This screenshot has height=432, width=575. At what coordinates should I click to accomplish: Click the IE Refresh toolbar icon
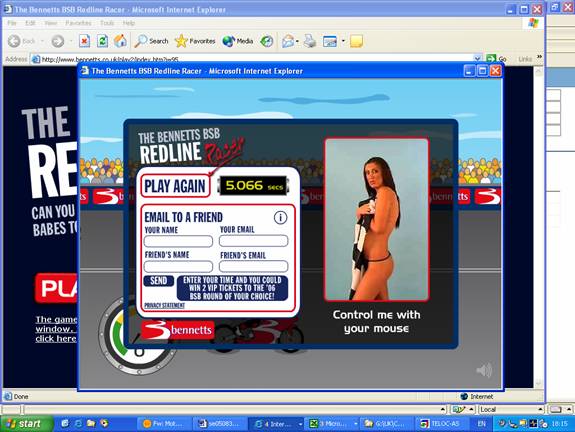click(x=102, y=41)
